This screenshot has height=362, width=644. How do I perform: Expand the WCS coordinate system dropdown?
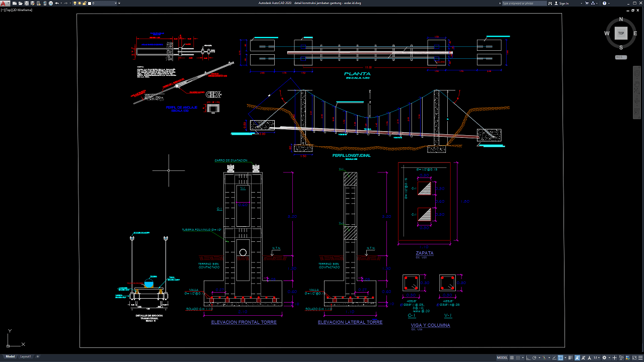click(621, 57)
